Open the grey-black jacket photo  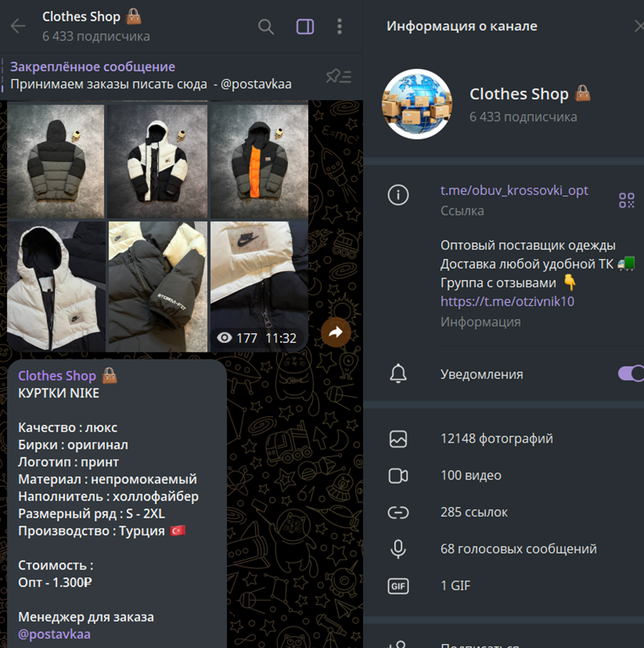56,161
